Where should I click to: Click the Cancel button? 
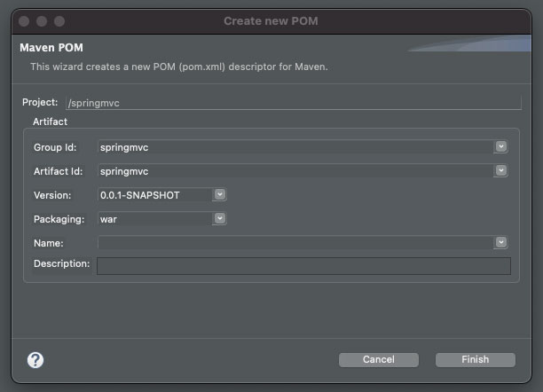(379, 360)
